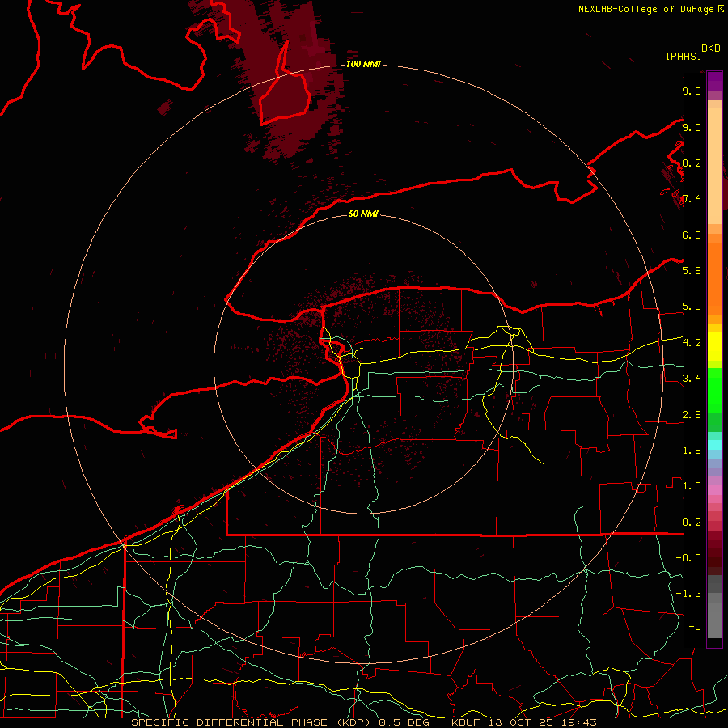Click the 50 NMI range ring label

point(363,214)
